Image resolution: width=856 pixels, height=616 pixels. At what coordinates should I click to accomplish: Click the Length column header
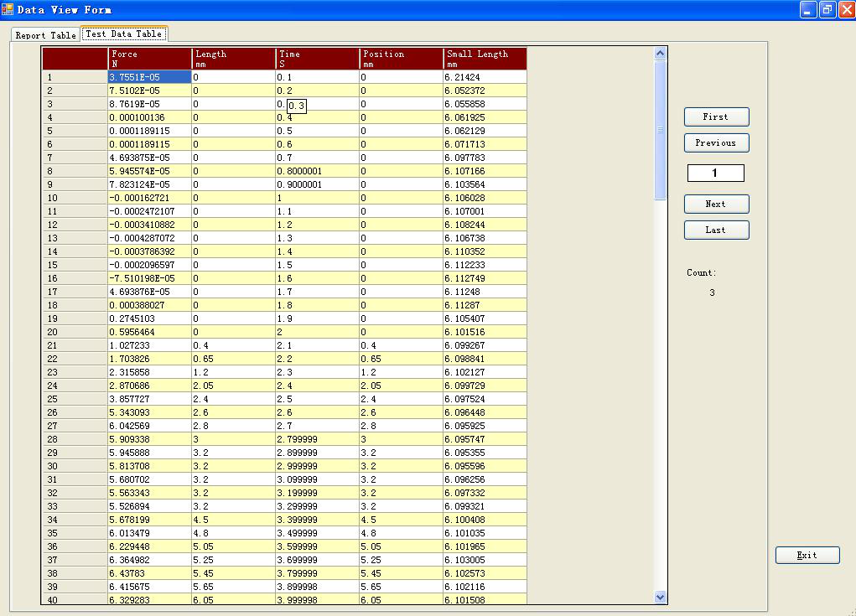pos(234,58)
